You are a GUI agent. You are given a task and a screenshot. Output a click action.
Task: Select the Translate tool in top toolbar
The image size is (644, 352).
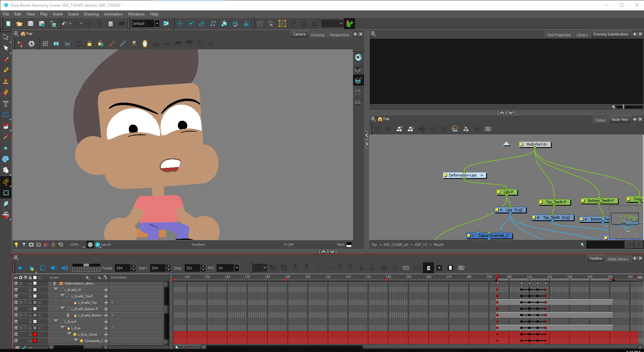click(180, 23)
